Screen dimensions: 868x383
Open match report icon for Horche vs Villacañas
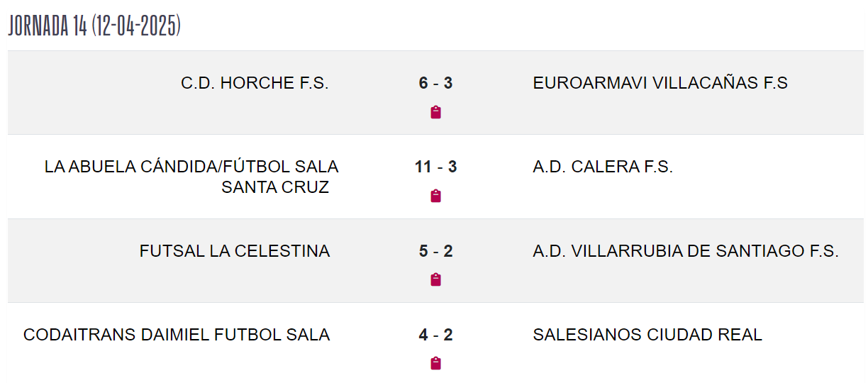[436, 112]
